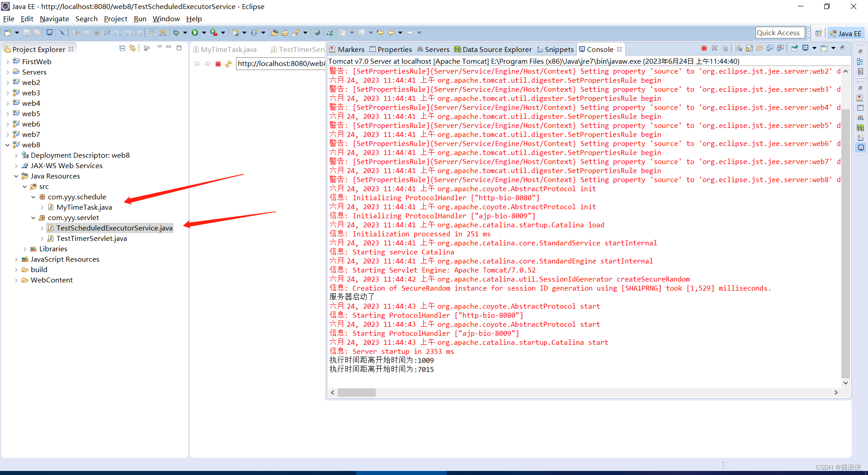Viewport: 868px width, 475px height.
Task: Click the console horizontal scrollbar thumb
Action: [357, 393]
